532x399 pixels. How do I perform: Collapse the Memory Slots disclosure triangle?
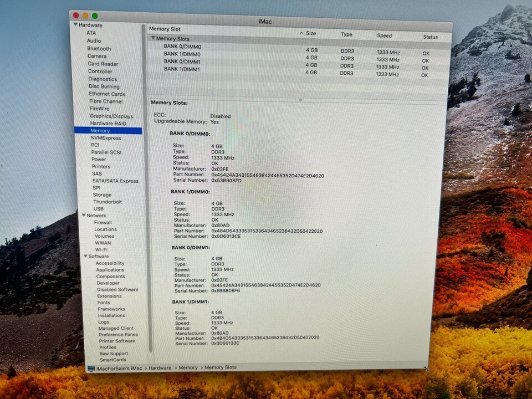153,38
